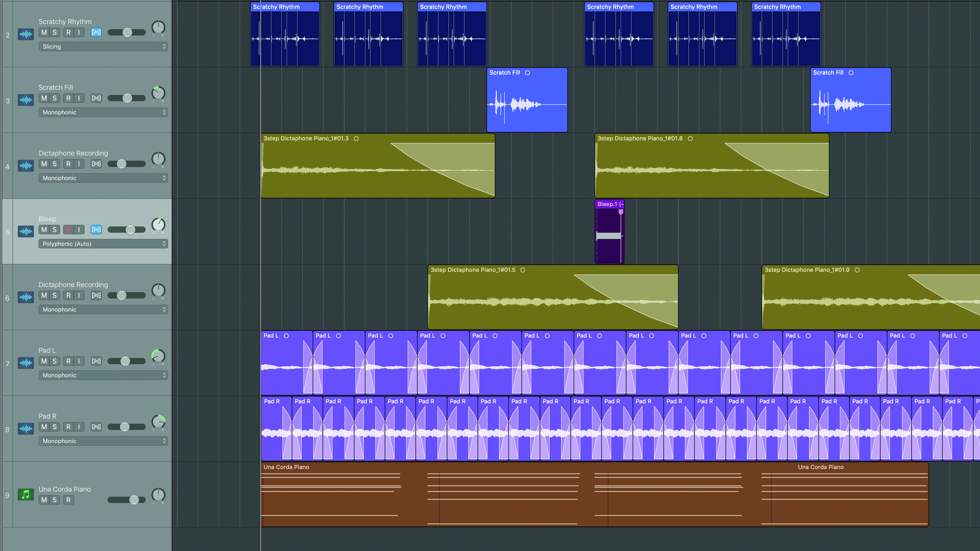
Task: Click pan knob on track 4 Dictaphone Recording
Action: click(x=158, y=159)
